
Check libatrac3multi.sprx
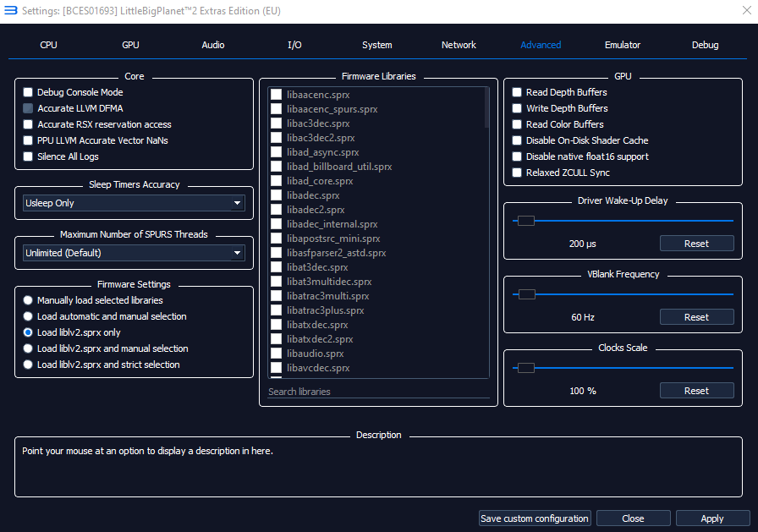click(x=276, y=296)
